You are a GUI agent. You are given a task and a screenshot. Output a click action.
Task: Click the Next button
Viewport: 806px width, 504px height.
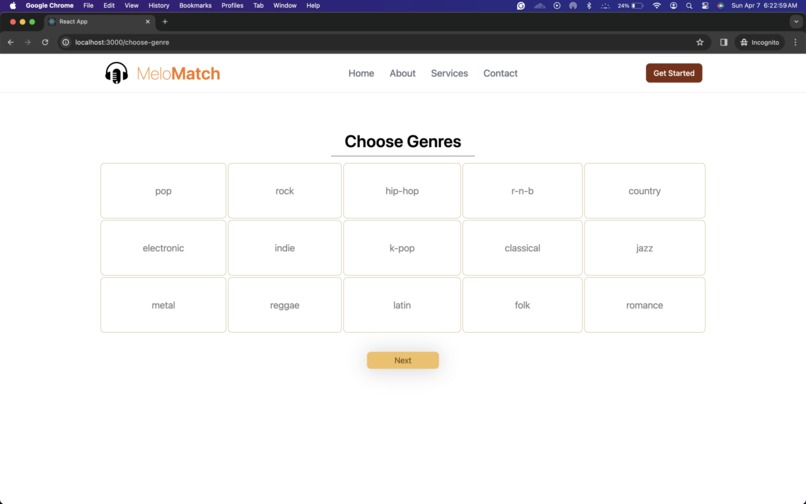click(x=403, y=360)
